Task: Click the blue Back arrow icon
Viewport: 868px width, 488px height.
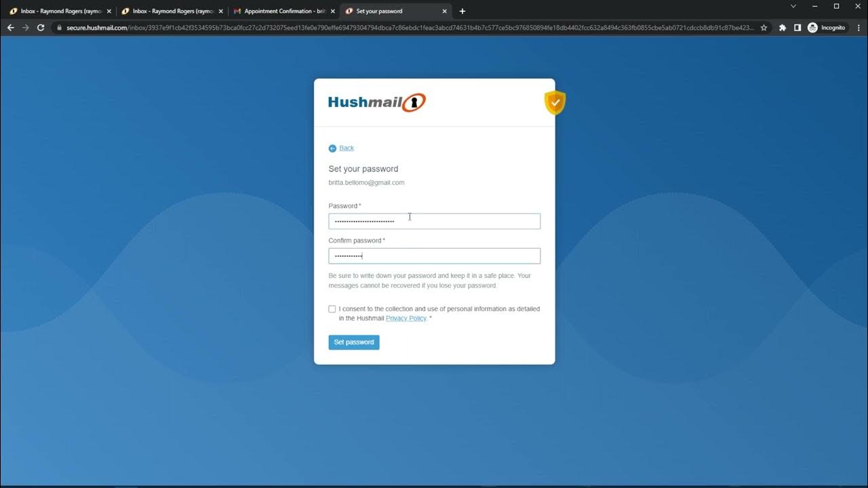Action: click(332, 148)
